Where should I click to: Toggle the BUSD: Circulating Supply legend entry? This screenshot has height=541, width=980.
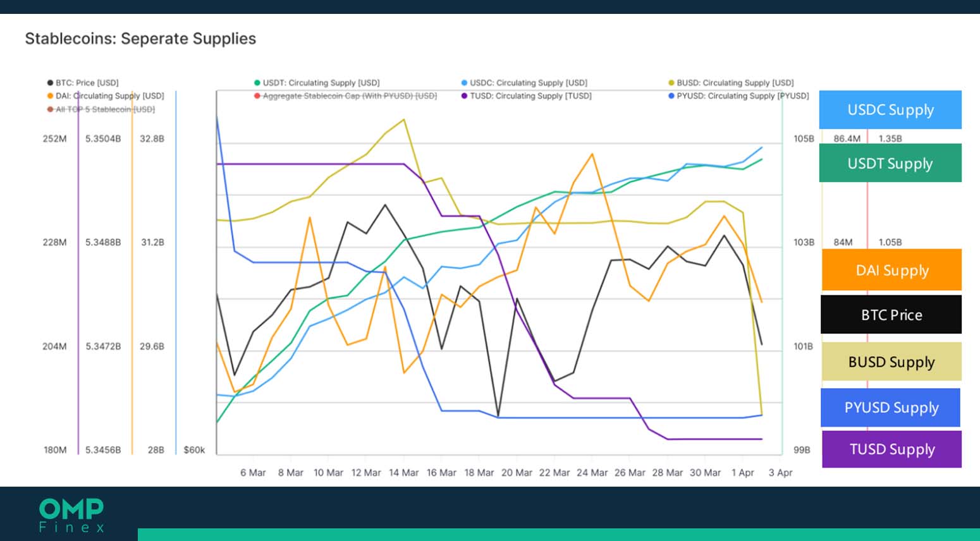[x=731, y=83]
